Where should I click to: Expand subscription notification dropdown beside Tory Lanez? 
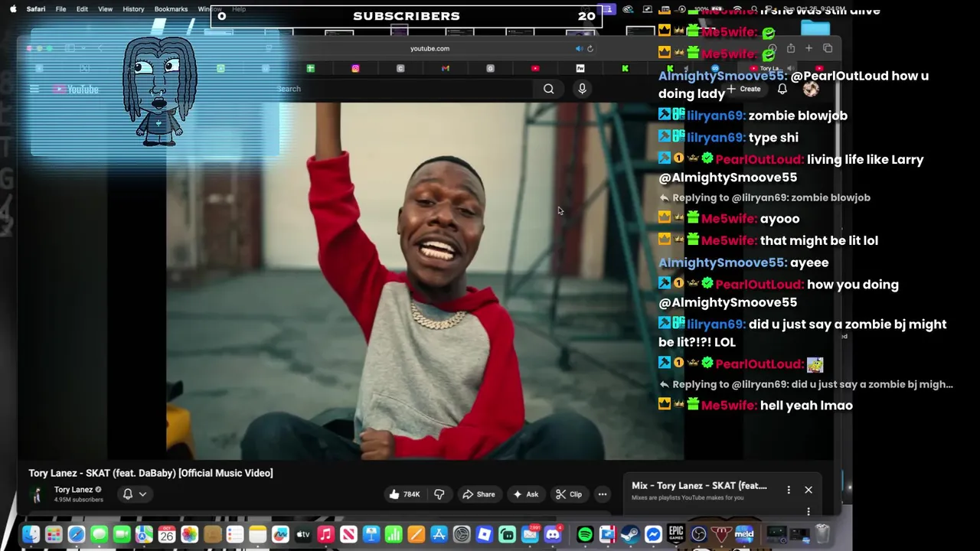(x=135, y=494)
